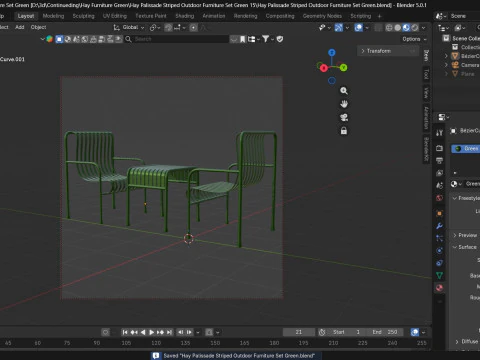480x360 pixels.
Task: Open the Material properties tab icon
Action: (x=439, y=288)
